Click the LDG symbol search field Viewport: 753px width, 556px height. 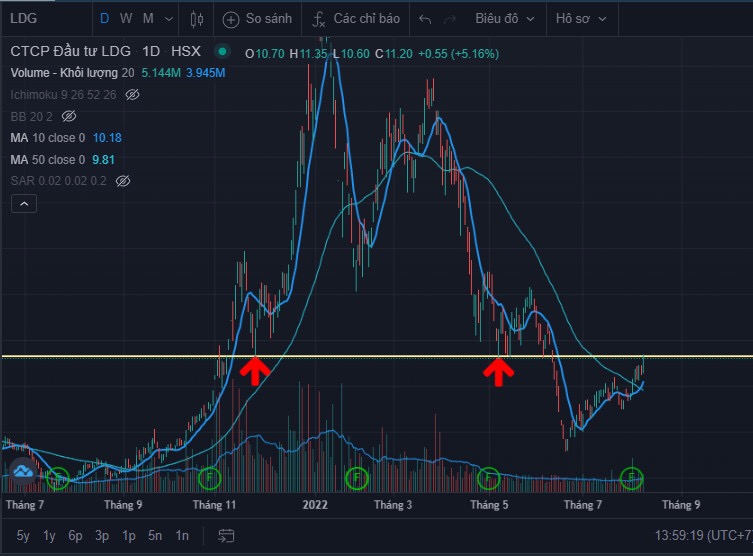pos(47,19)
